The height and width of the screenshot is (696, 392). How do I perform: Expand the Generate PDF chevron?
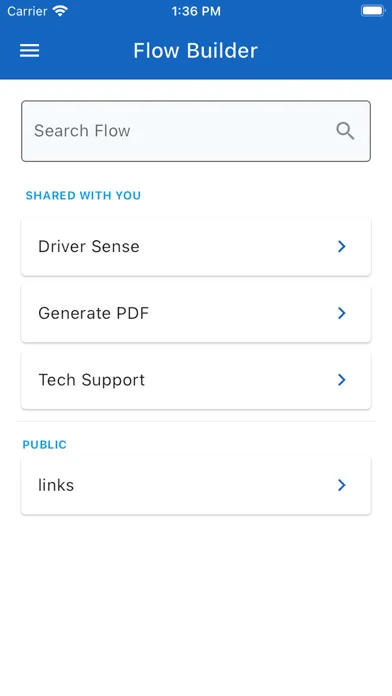click(x=341, y=313)
